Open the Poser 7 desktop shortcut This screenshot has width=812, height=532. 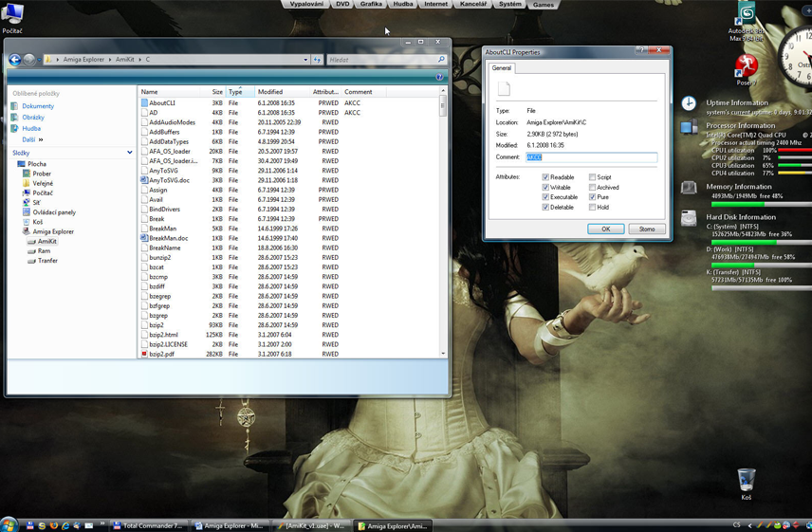tap(747, 69)
